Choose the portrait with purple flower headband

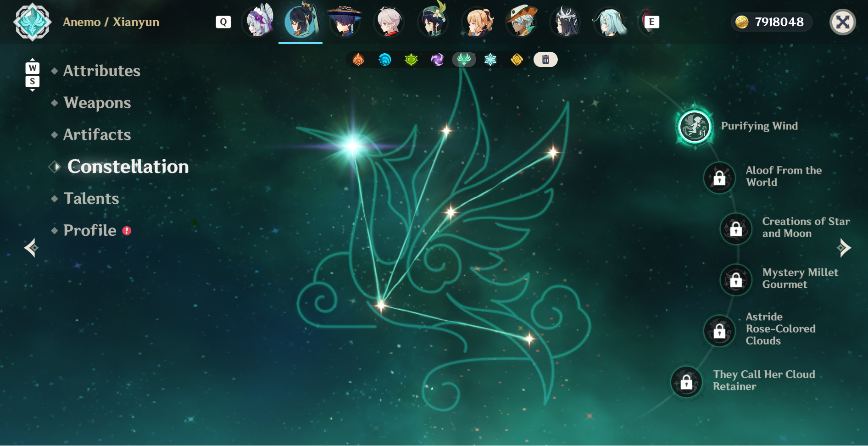259,21
